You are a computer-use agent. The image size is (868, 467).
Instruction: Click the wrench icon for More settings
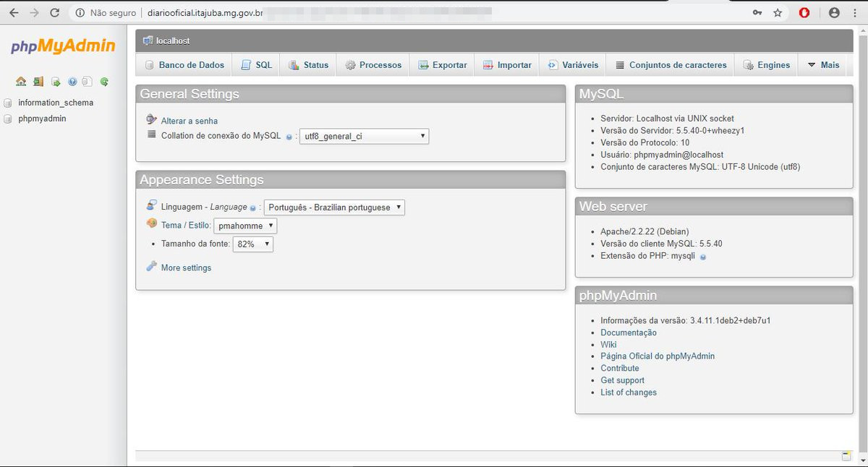pyautogui.click(x=151, y=267)
